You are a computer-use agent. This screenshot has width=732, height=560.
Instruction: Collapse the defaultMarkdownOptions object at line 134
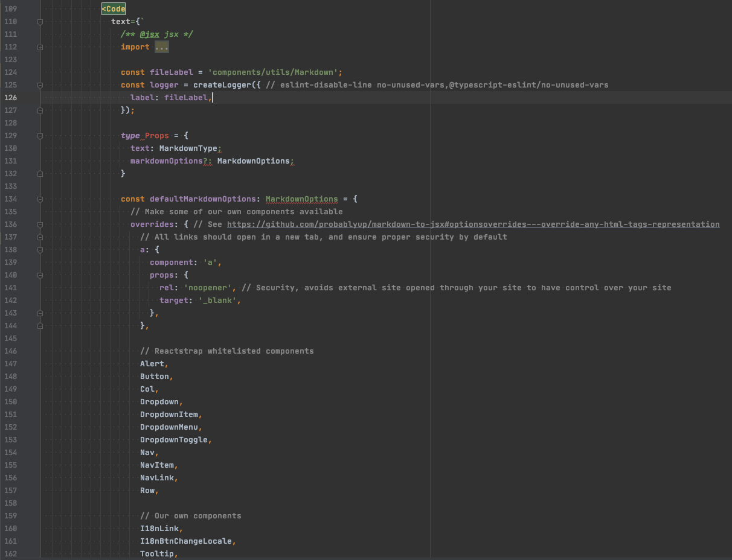coord(39,199)
